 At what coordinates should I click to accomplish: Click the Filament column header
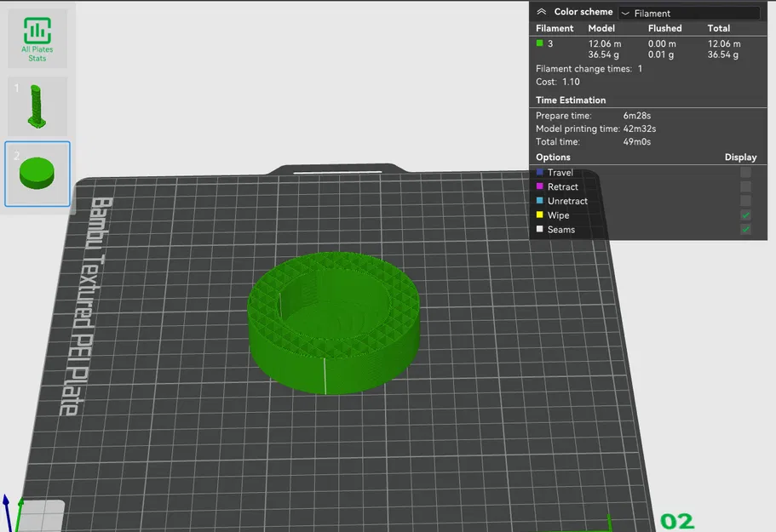[x=555, y=29]
